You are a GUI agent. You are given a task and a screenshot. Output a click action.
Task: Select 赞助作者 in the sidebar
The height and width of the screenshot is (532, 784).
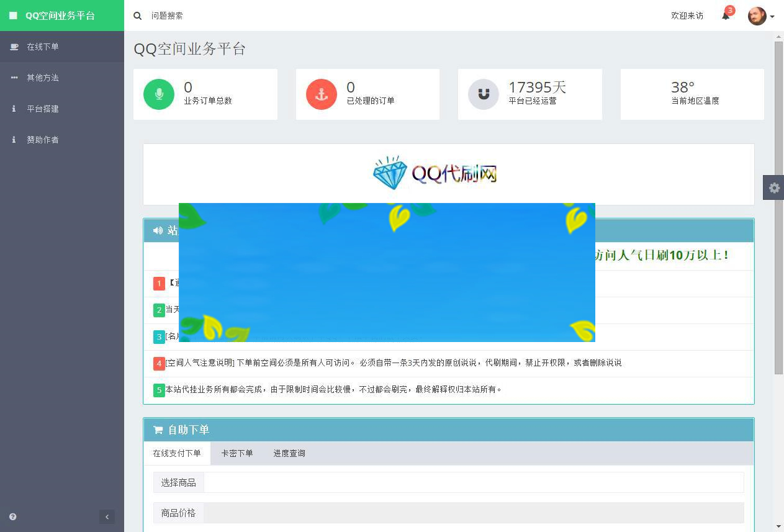point(42,140)
